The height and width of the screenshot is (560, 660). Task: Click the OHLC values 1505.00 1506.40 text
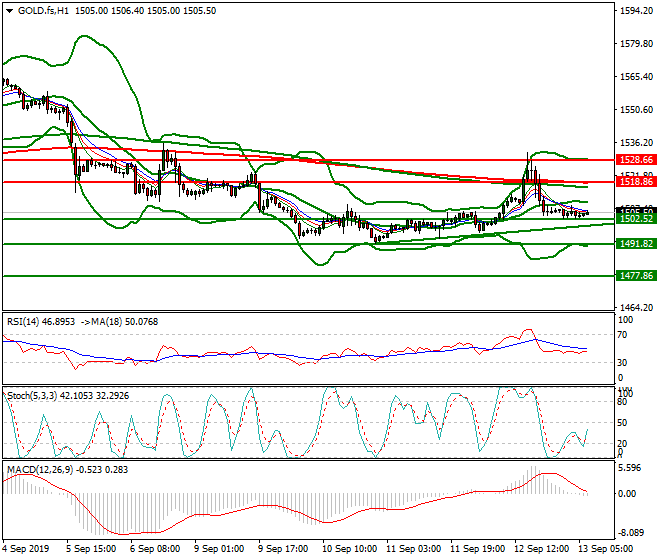110,11
